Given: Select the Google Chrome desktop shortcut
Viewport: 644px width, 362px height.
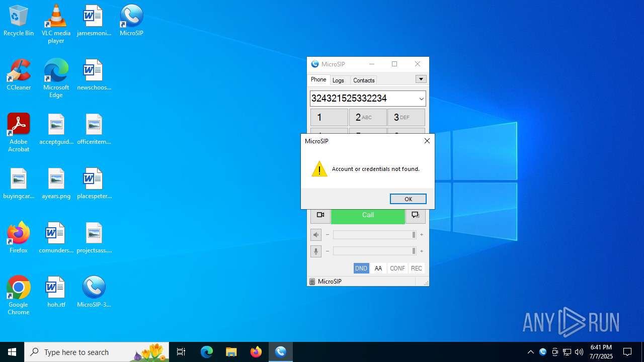Looking at the screenshot, I should pos(19,296).
